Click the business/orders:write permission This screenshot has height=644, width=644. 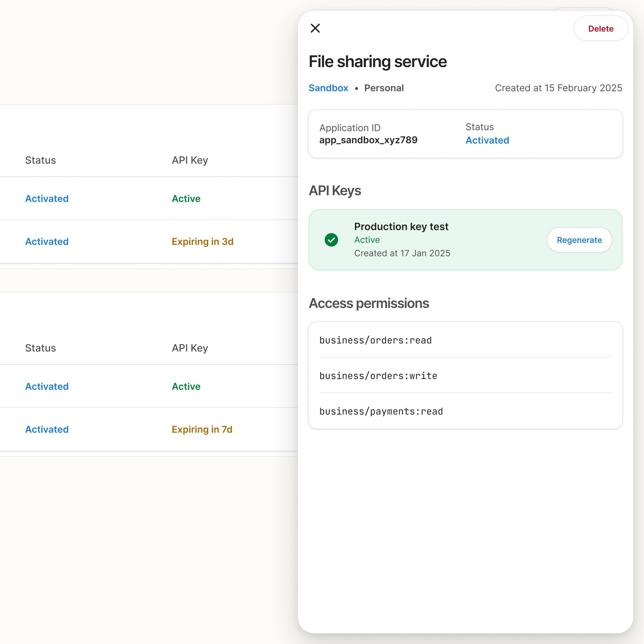466,376
